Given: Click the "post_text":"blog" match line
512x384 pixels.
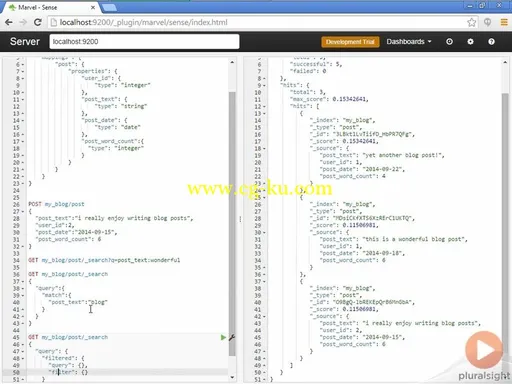Looking at the screenshot, I should [x=78, y=302].
